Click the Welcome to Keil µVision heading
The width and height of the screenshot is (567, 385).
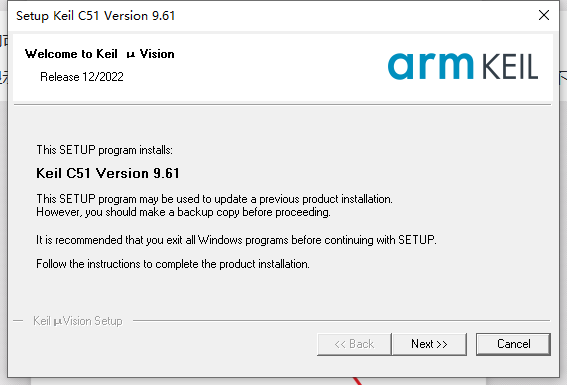(99, 54)
